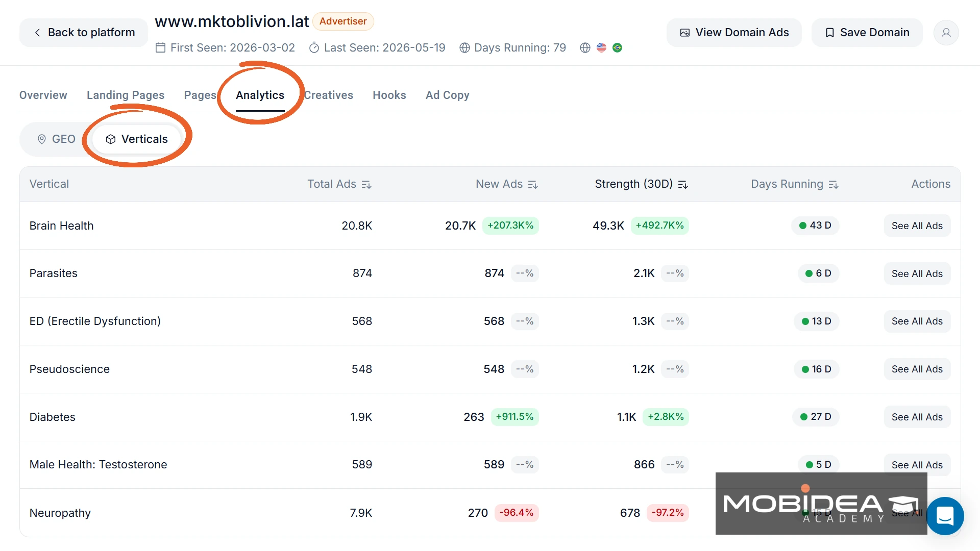
Task: Click the ED (Erectile Dysfunction) vertical name
Action: click(x=95, y=321)
